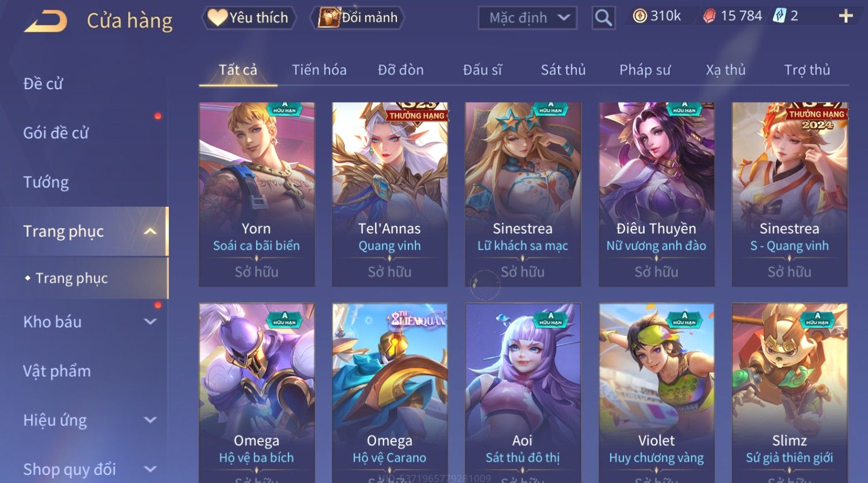Click the red gem currency icon
The width and height of the screenshot is (868, 483).
pos(710,16)
